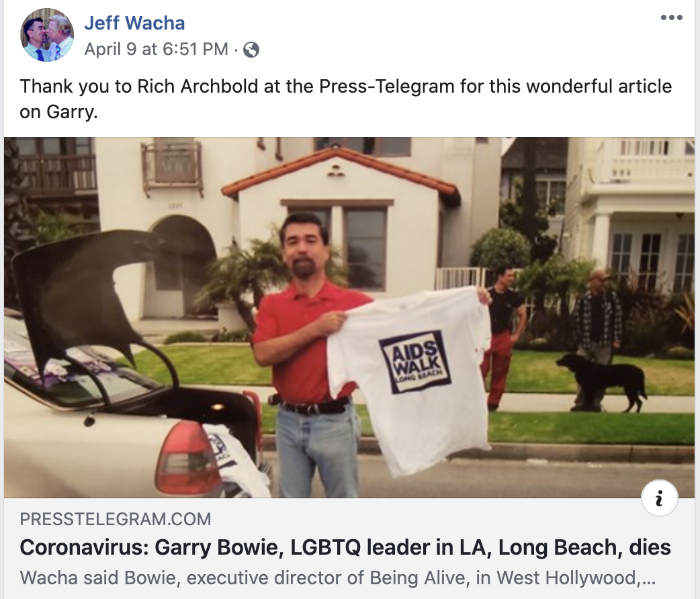700x599 pixels.
Task: Click the arched doorway of the white house
Action: coord(183,267)
